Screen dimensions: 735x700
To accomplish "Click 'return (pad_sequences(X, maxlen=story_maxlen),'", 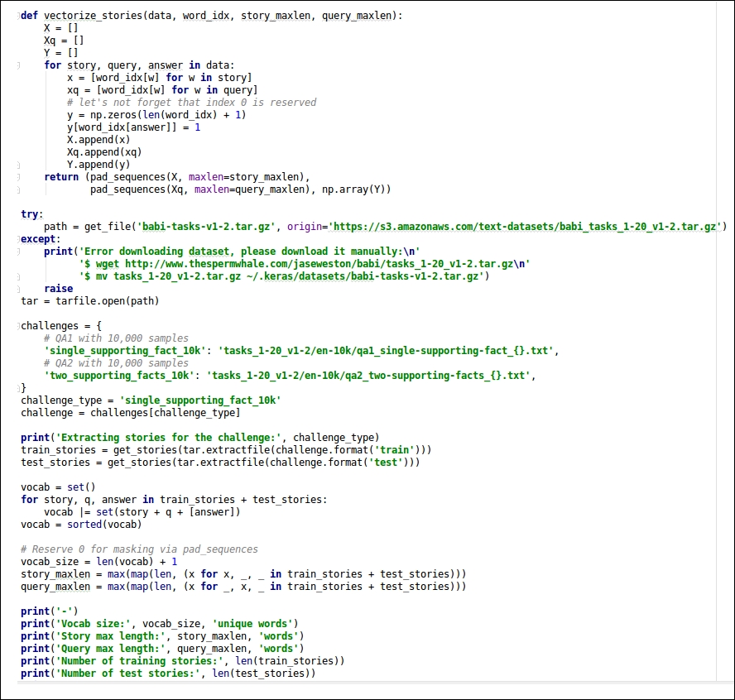I will pos(177,176).
